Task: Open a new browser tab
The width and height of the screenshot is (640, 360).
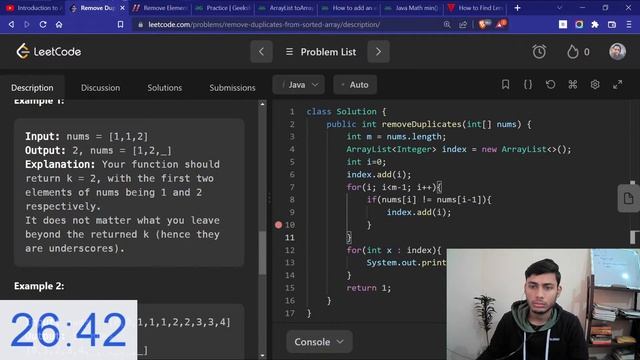Action: tap(517, 8)
